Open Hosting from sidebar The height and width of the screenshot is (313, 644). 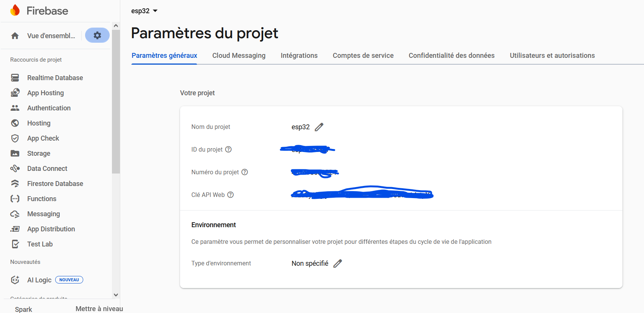coord(39,123)
